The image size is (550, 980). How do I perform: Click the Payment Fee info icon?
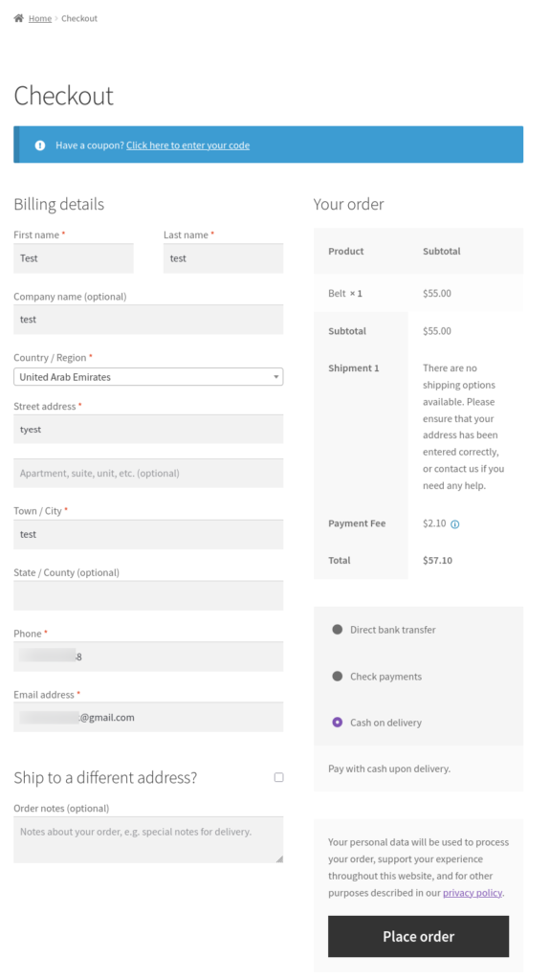(455, 524)
